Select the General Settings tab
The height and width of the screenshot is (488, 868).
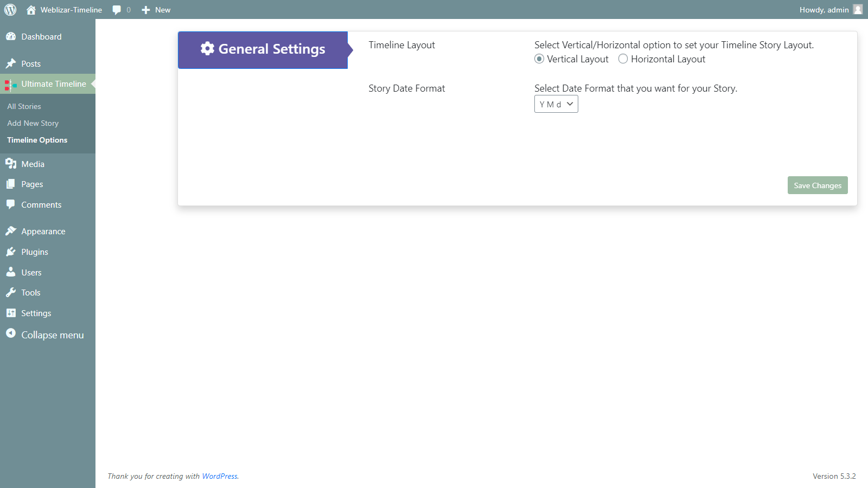[x=263, y=50]
